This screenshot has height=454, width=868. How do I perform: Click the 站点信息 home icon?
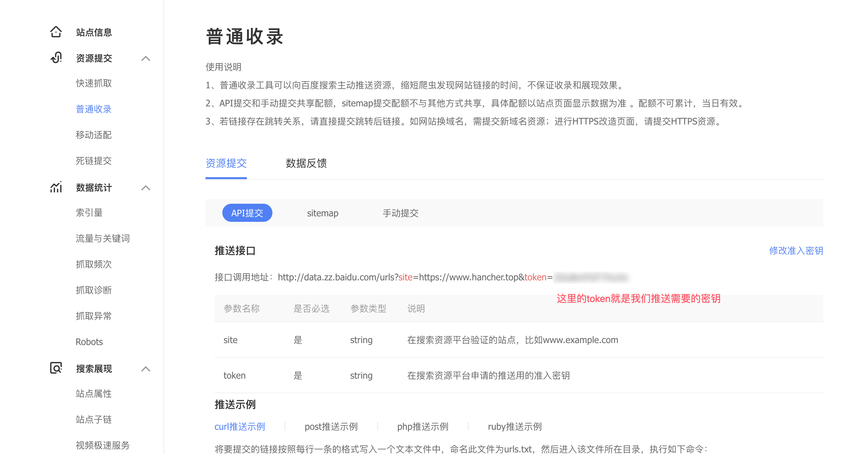point(56,32)
